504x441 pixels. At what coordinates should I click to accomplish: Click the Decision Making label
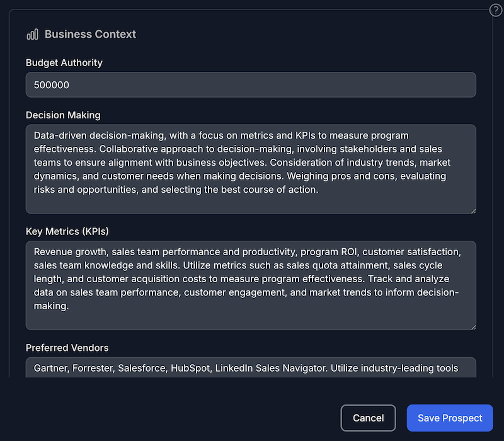[x=63, y=115]
